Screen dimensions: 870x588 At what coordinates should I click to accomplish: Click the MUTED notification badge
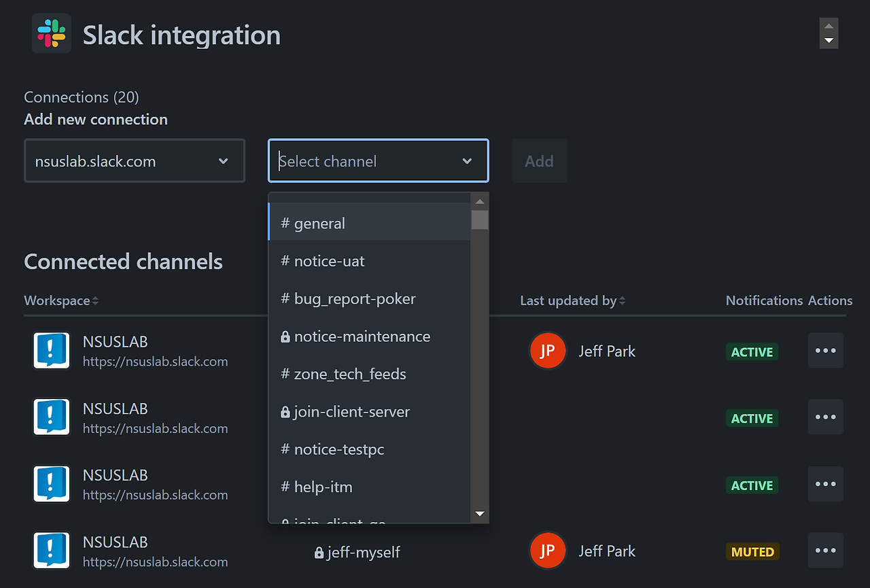752,552
